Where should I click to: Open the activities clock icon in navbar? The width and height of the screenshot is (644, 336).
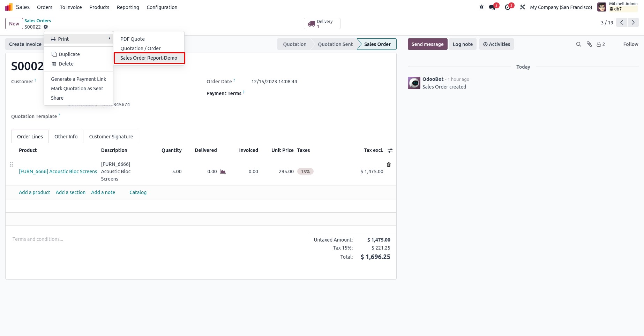(508, 7)
